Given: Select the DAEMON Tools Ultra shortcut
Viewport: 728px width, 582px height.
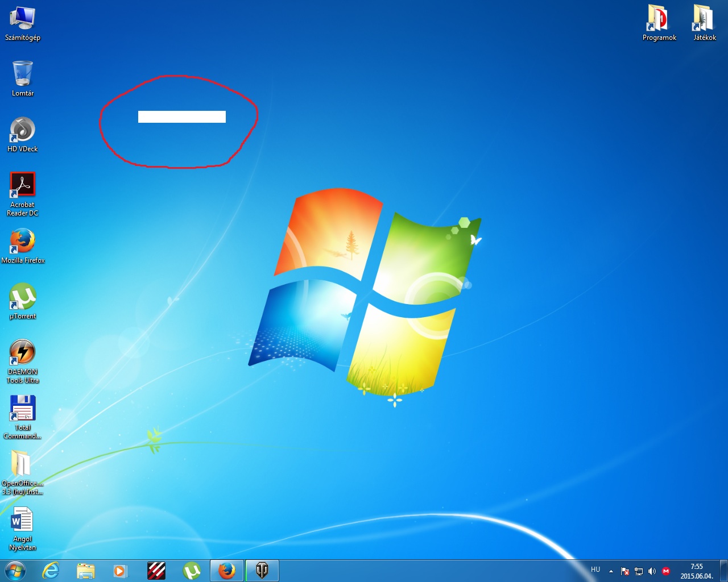Looking at the screenshot, I should [23, 361].
